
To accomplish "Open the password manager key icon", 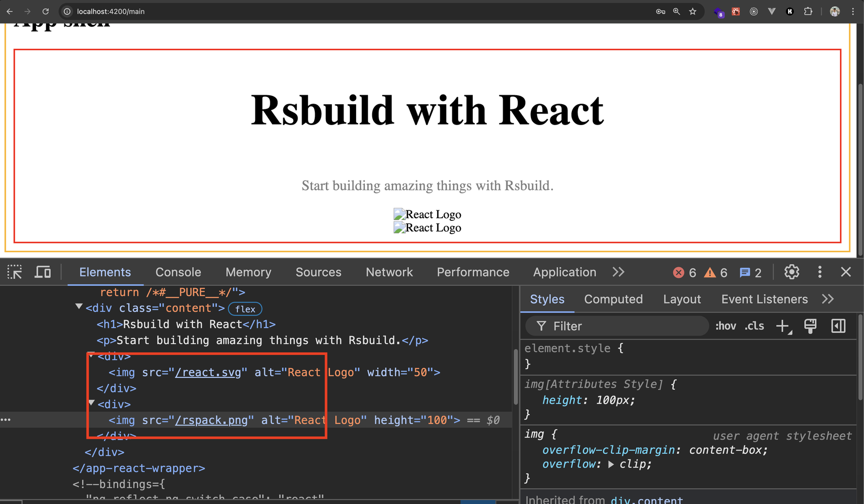I will (661, 11).
